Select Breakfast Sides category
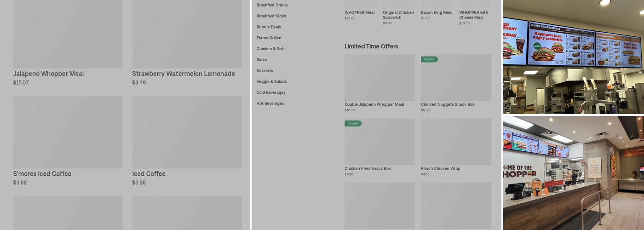644x230 pixels. 271,16
